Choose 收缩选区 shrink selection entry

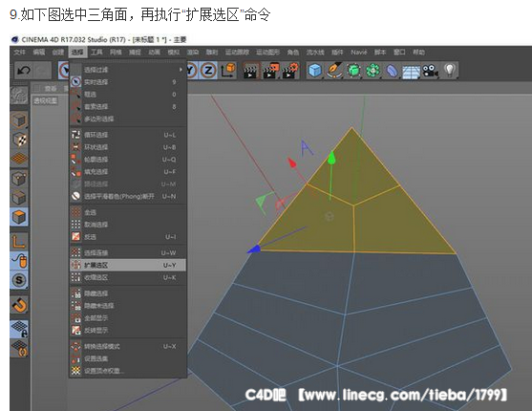(x=128, y=277)
